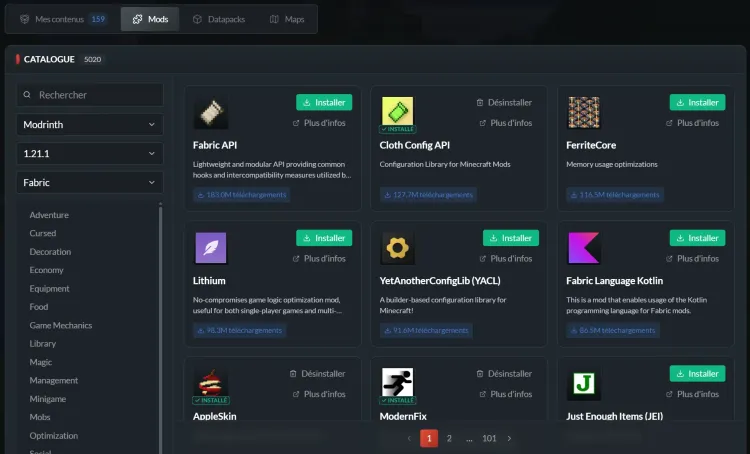Select the Food category
750x454 pixels.
coord(39,307)
